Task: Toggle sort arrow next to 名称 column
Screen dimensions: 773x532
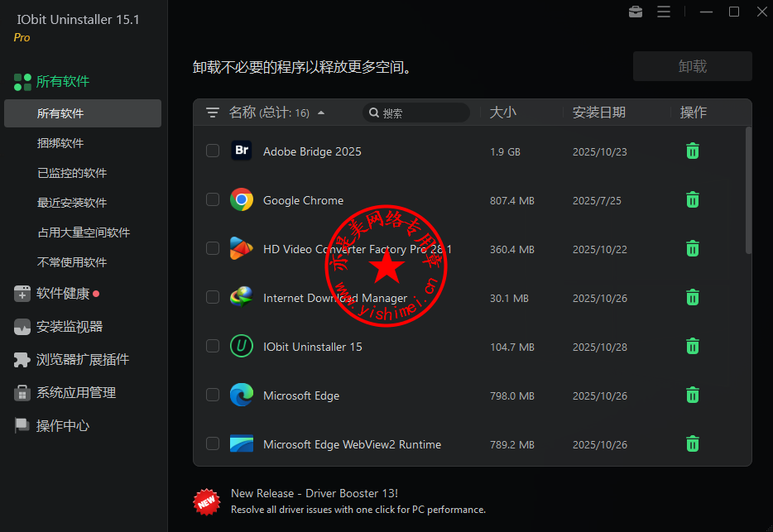Action: coord(321,113)
